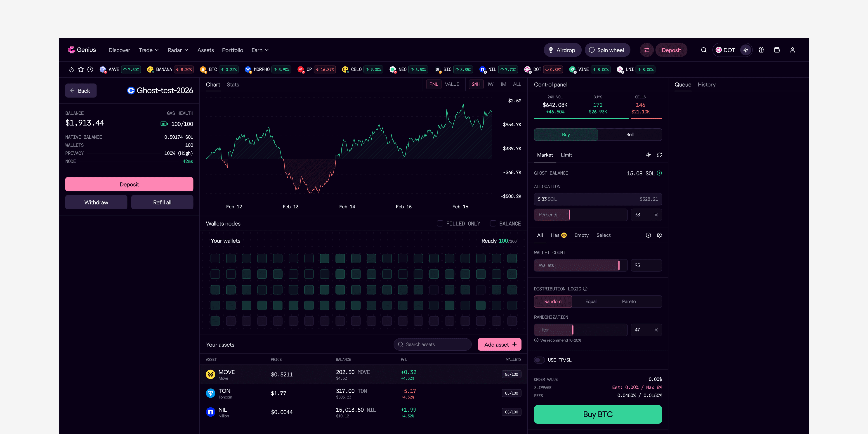Select VINE ticker in the strip

coord(590,69)
